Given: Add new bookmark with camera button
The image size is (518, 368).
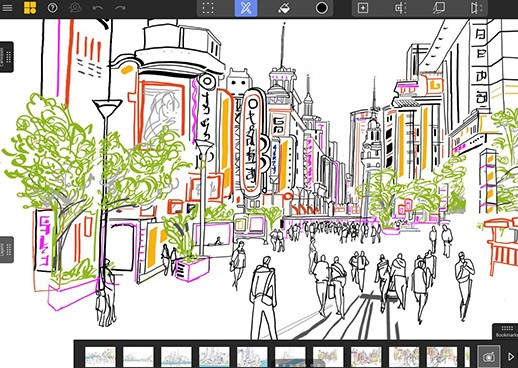Looking at the screenshot, I should click(x=489, y=357).
